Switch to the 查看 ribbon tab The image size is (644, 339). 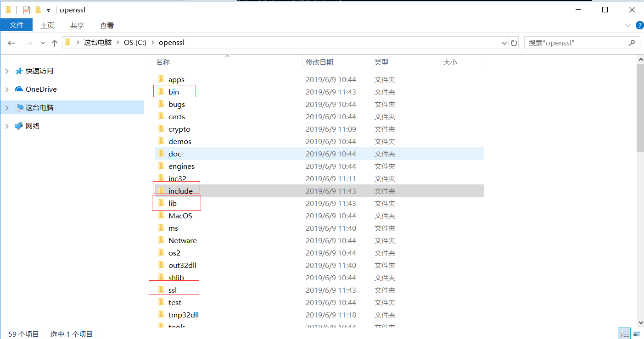(107, 25)
